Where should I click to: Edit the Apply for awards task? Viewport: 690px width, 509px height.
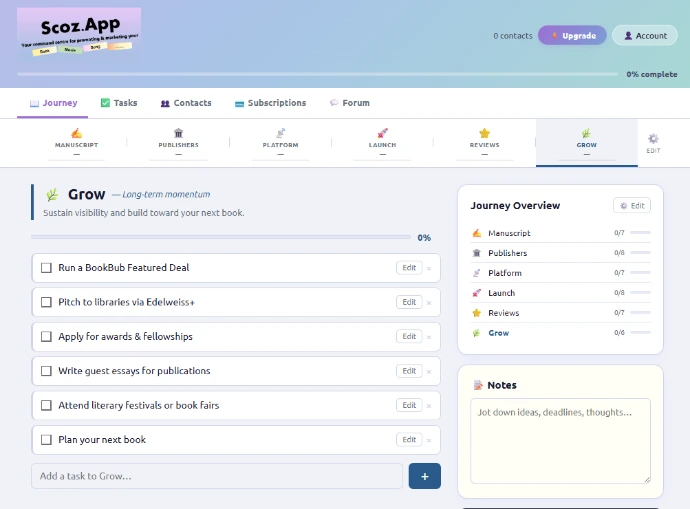pos(409,336)
